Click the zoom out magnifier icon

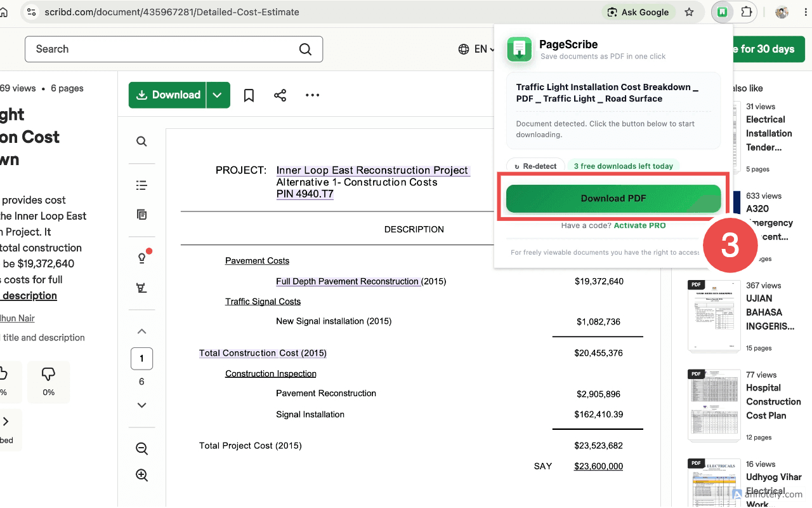[142, 449]
